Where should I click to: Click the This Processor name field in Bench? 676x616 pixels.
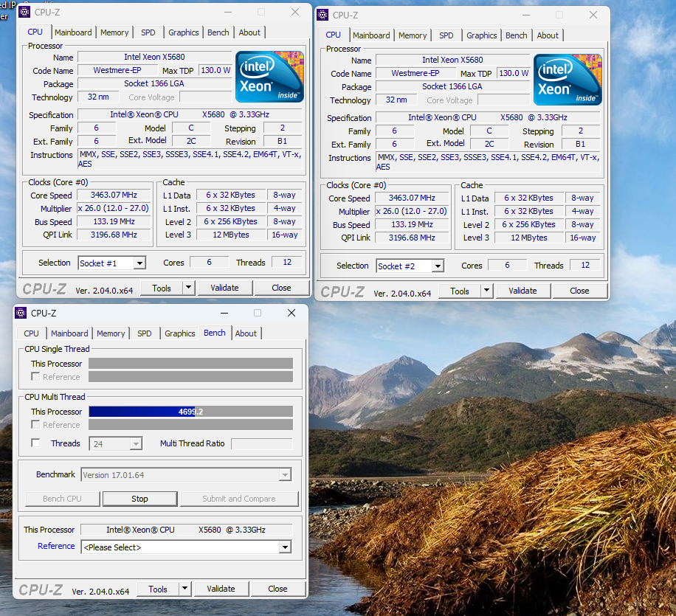(186, 530)
